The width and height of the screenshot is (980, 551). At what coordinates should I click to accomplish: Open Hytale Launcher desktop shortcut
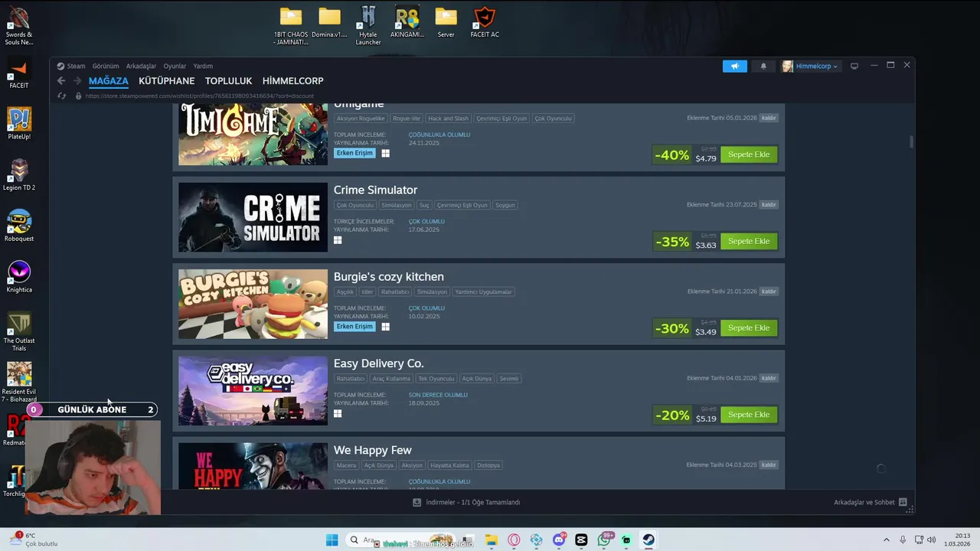click(x=368, y=25)
